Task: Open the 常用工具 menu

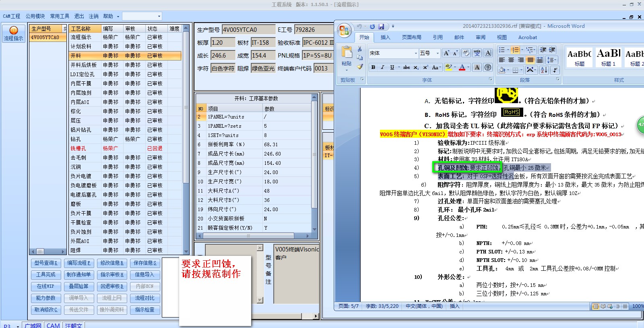Action: [x=60, y=16]
